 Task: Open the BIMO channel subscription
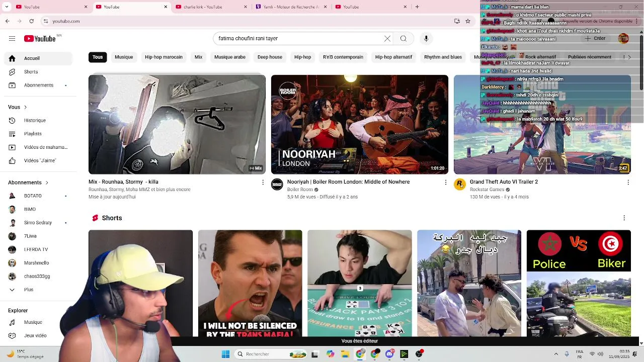click(40, 209)
